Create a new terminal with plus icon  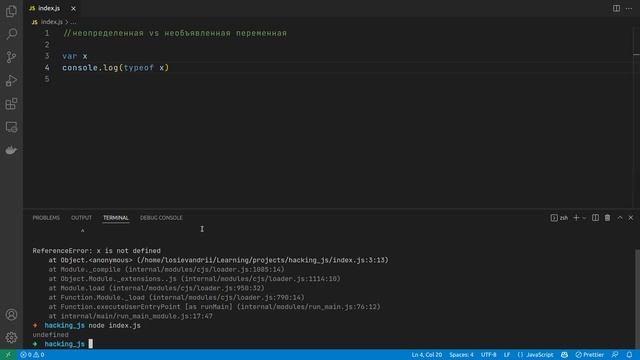[576, 218]
